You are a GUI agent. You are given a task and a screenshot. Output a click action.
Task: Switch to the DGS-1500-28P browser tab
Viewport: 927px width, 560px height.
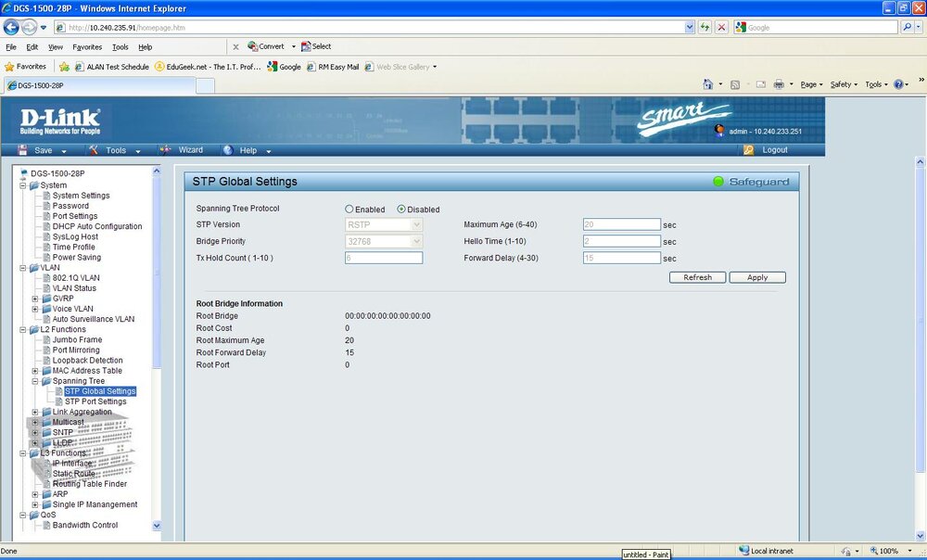tap(99, 85)
